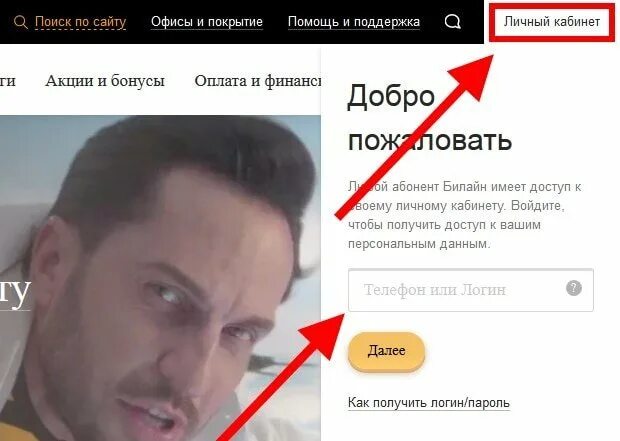Click the promo banner photo of the man
Screen dimensions: 620x441
(160, 278)
